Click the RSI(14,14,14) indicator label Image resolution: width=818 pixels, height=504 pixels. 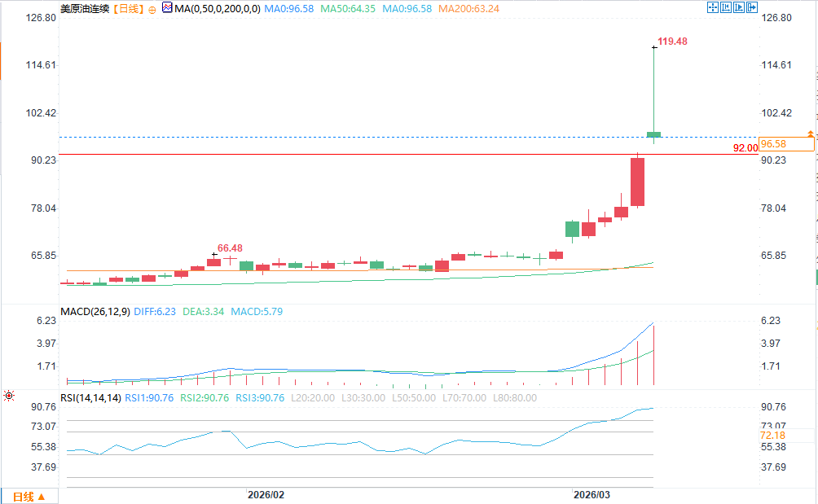pyautogui.click(x=90, y=398)
